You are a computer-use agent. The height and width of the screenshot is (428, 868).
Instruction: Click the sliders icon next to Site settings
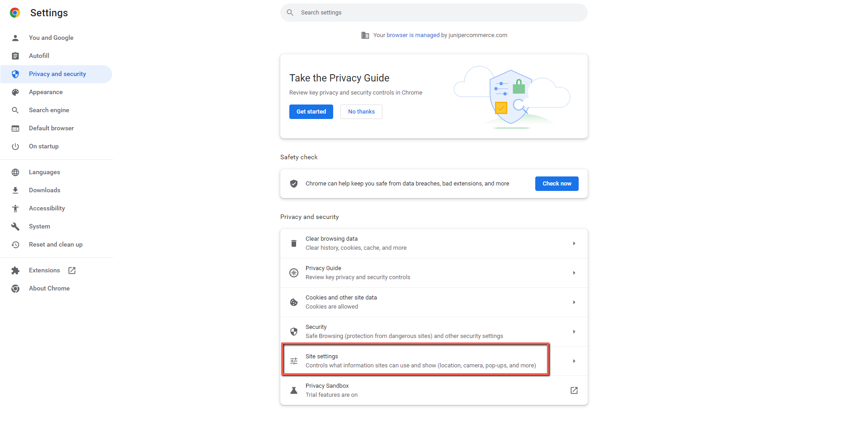[294, 361]
